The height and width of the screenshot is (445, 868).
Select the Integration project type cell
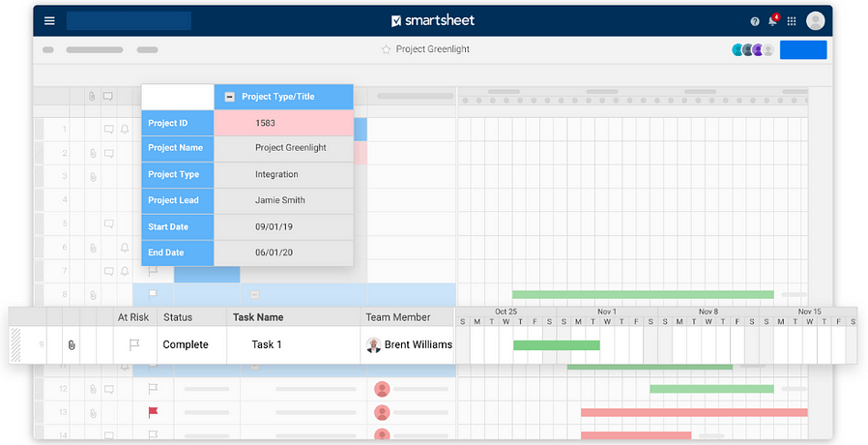coord(283,174)
